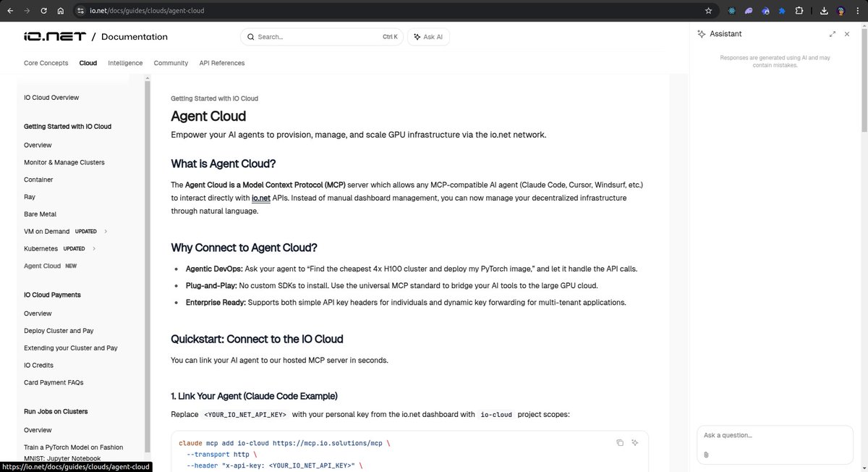868x472 pixels.
Task: Click the 'Agent Cloud' page title
Action: [x=208, y=116]
